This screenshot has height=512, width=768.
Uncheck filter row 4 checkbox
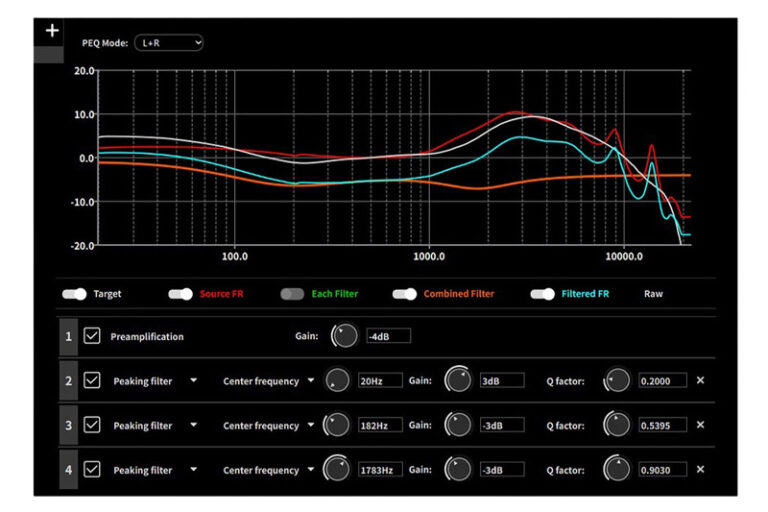tap(92, 469)
